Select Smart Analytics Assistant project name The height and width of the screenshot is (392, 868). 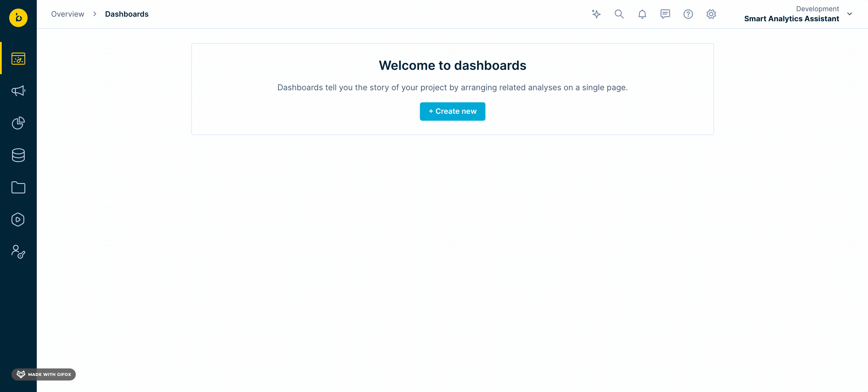(x=791, y=19)
